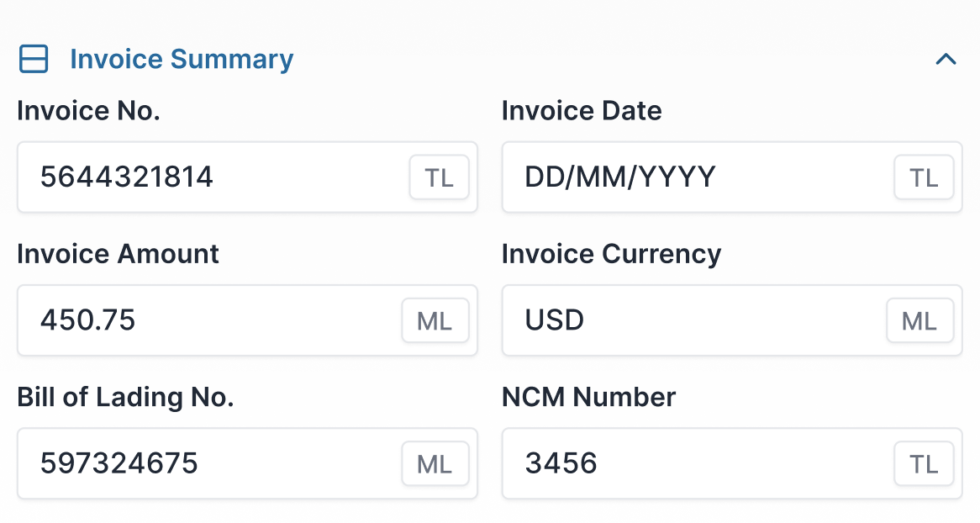The width and height of the screenshot is (980, 523).
Task: Click the Invoice Summary heading
Action: click(182, 59)
